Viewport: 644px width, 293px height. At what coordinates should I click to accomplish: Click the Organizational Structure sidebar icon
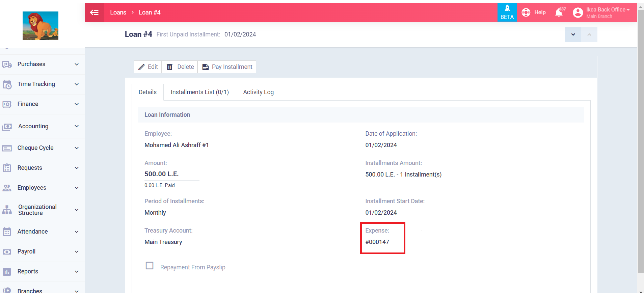[7, 210]
